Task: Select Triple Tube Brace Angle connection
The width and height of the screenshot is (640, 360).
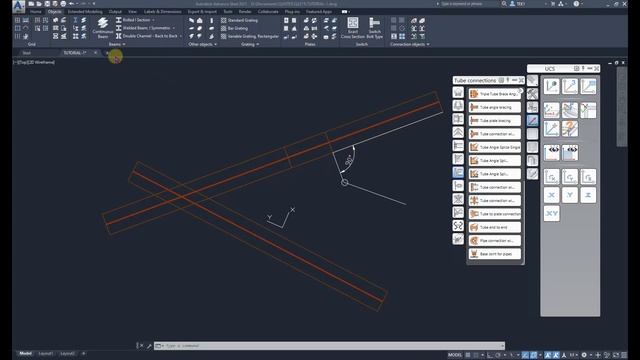Action: click(x=495, y=94)
